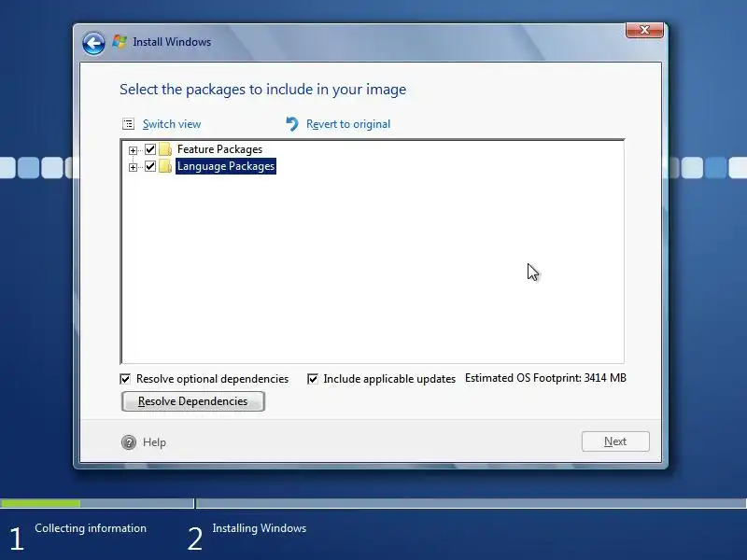Click the Install Windows title text

click(x=172, y=42)
